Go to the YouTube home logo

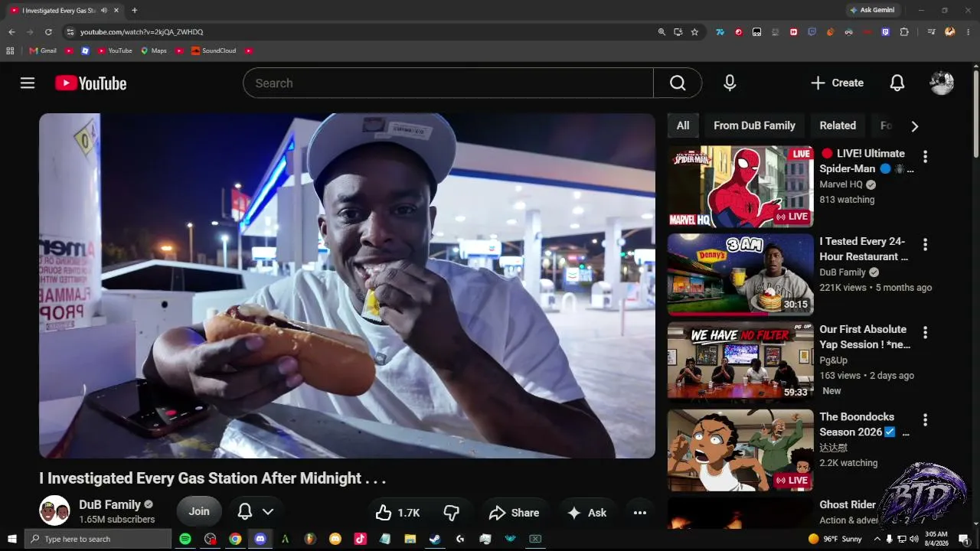pos(90,83)
